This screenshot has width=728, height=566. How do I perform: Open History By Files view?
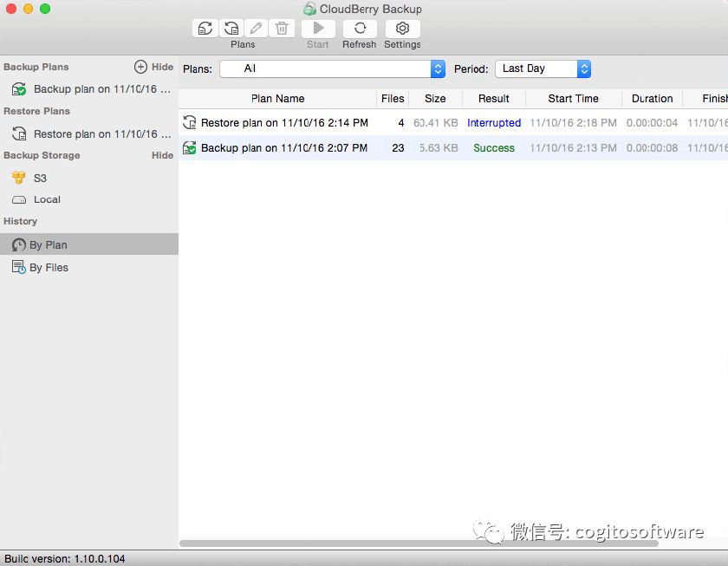point(89,268)
